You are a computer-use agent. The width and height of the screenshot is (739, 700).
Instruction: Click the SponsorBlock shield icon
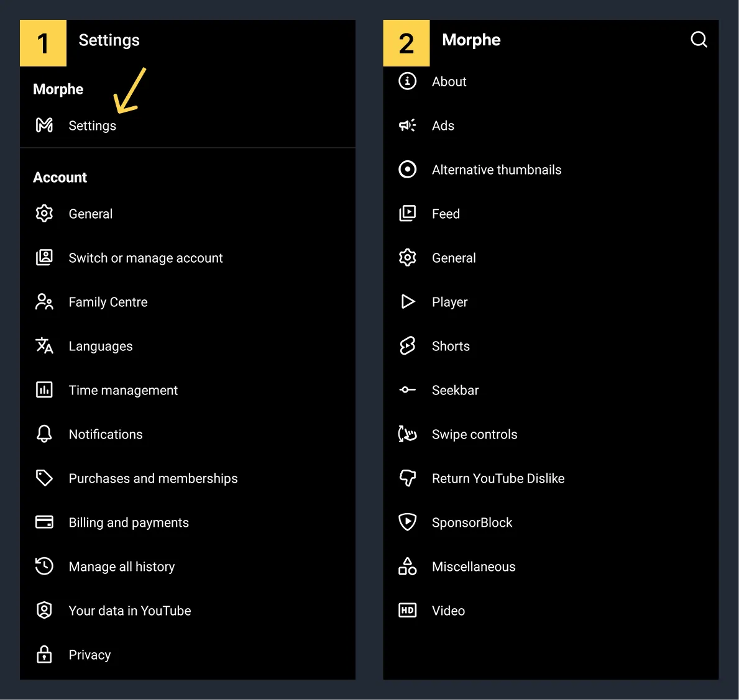tap(408, 522)
